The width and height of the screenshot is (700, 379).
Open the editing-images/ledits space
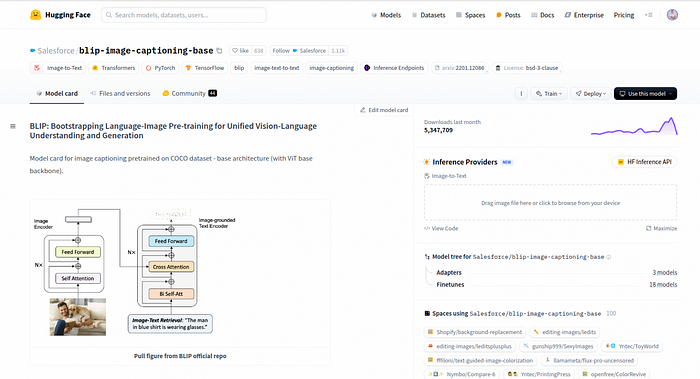pyautogui.click(x=565, y=332)
